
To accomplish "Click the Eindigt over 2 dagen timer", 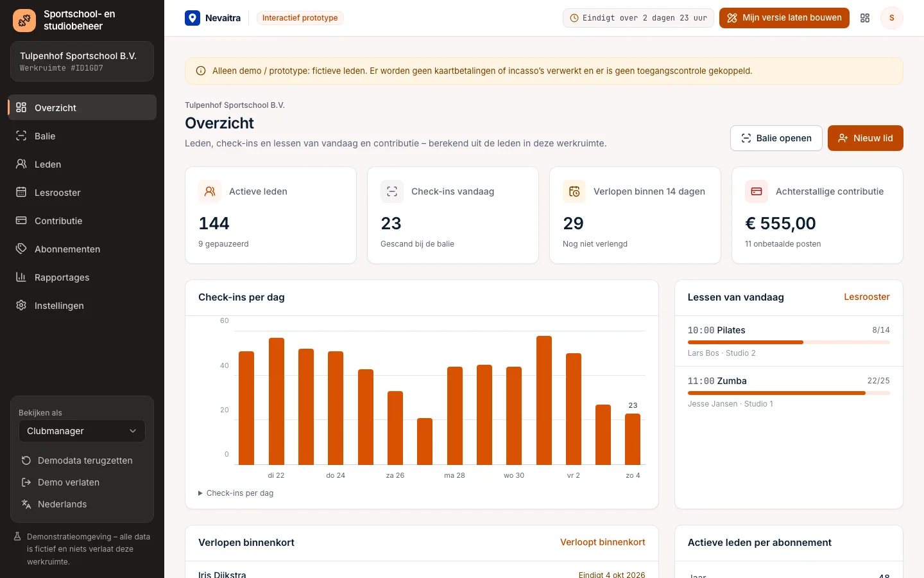I will tap(638, 18).
